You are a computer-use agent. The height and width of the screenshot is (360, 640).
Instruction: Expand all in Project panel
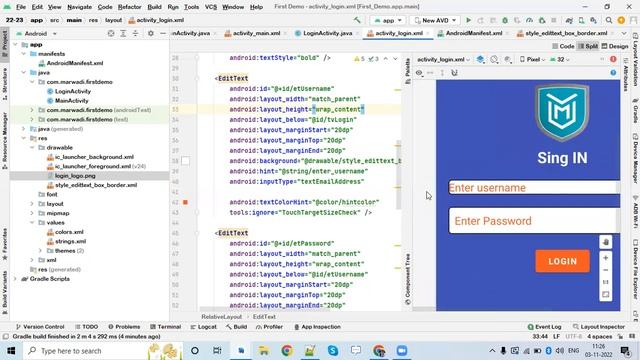point(123,33)
